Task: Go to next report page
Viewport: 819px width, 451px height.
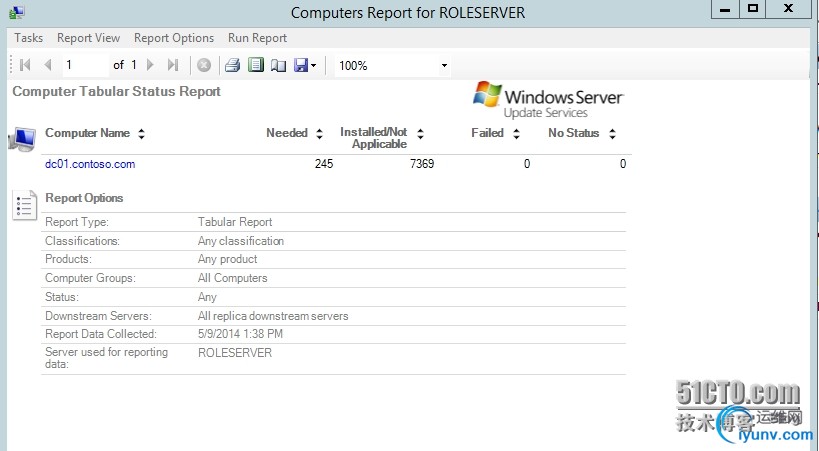Action: click(x=150, y=65)
